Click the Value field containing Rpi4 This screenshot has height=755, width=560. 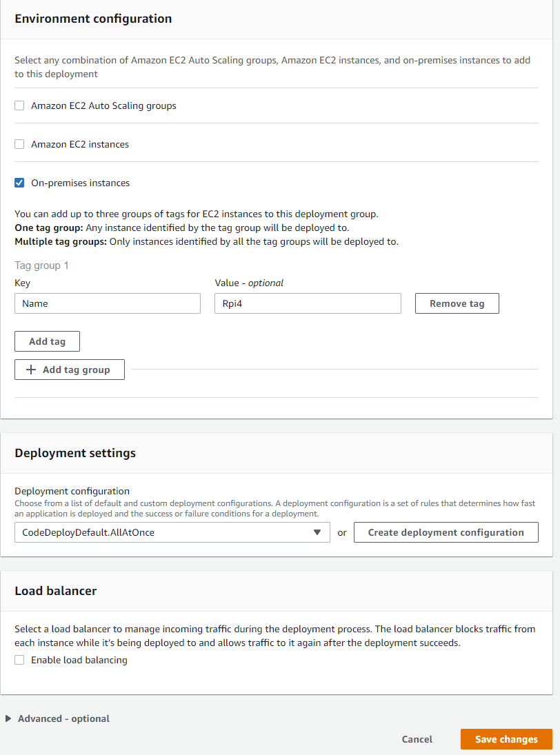[x=308, y=303]
